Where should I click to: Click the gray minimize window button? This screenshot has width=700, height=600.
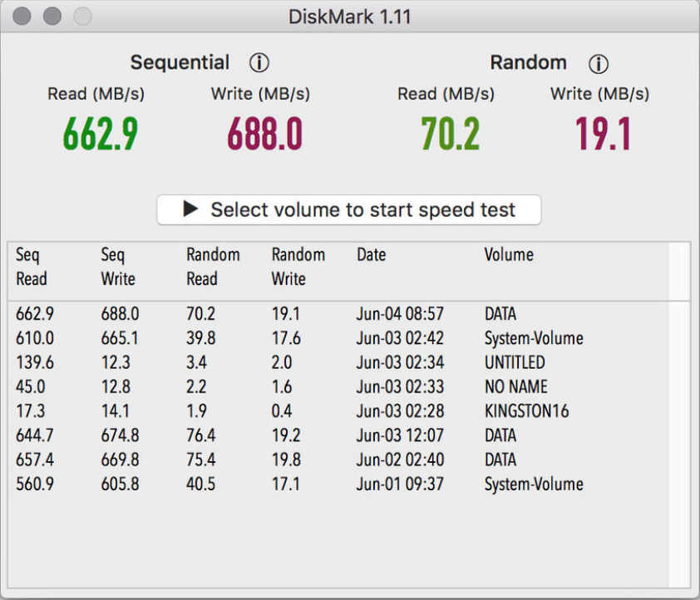click(x=52, y=17)
